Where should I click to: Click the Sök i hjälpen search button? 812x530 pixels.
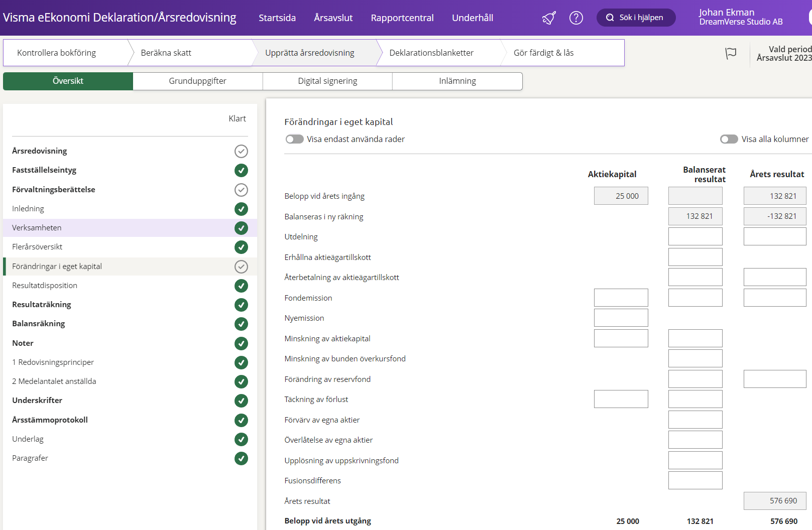[x=636, y=18]
